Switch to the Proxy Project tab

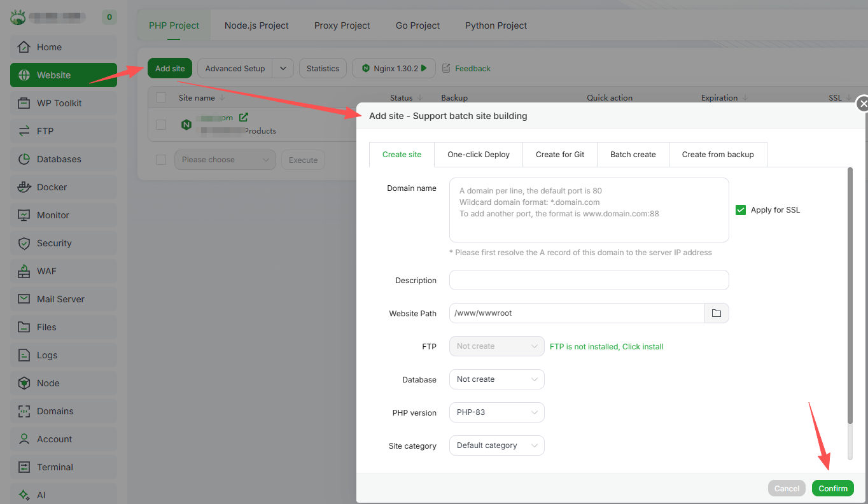click(x=342, y=25)
